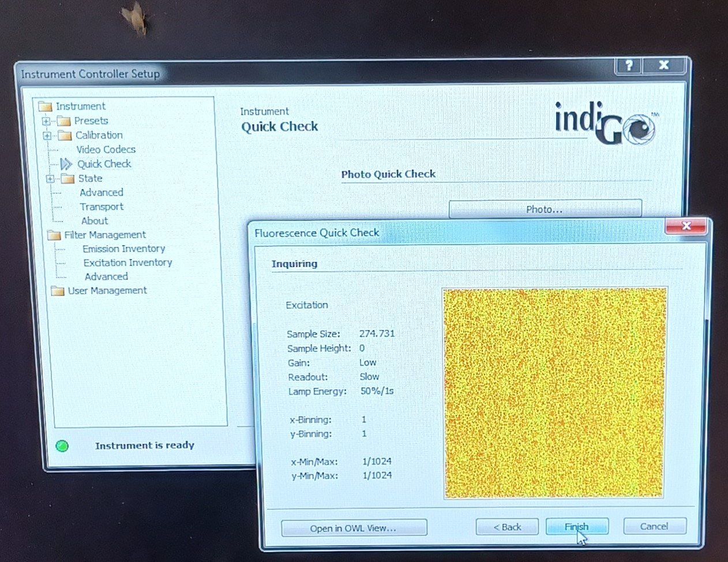This screenshot has width=728, height=562.
Task: Go back with the < Back button
Action: tap(507, 527)
